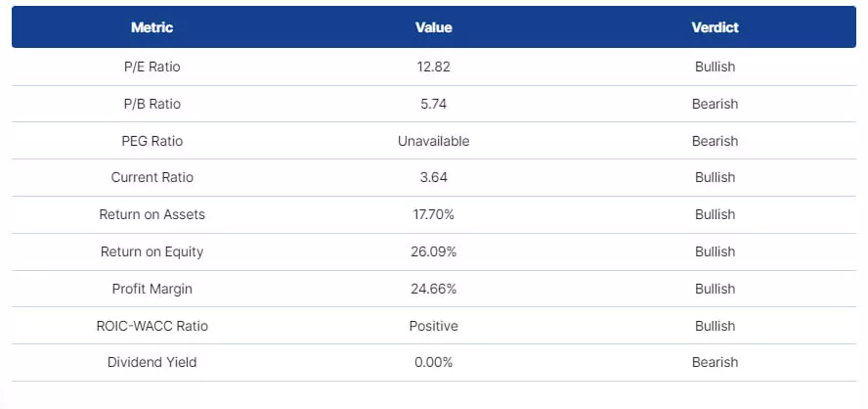Click the ROIC-WACC Ratio label
The height and width of the screenshot is (409, 868).
pos(152,326)
